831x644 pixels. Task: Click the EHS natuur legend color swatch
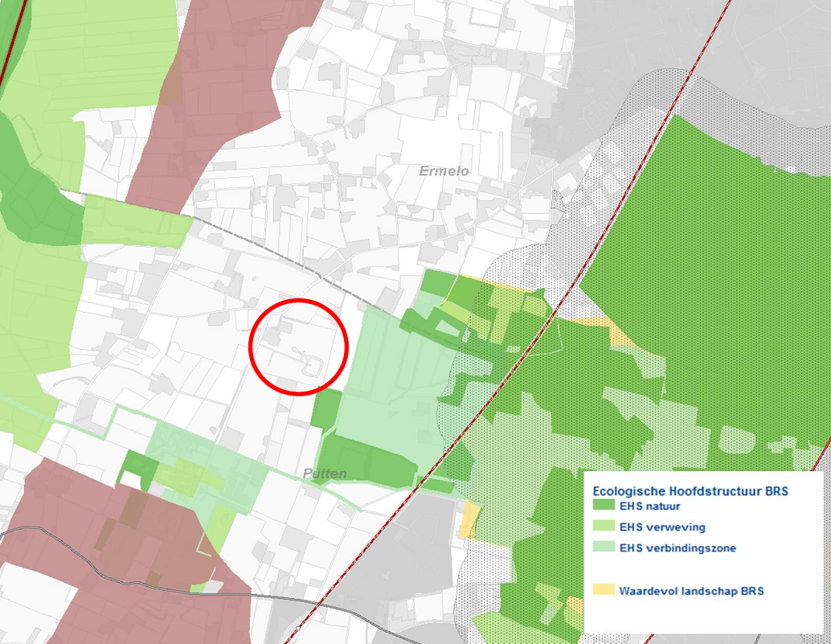(603, 507)
